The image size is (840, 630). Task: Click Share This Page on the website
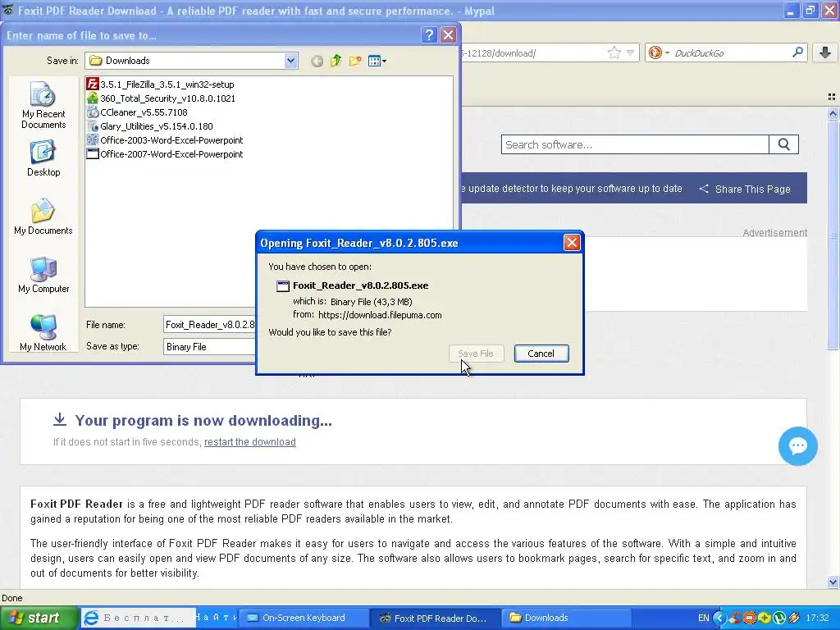[745, 189]
